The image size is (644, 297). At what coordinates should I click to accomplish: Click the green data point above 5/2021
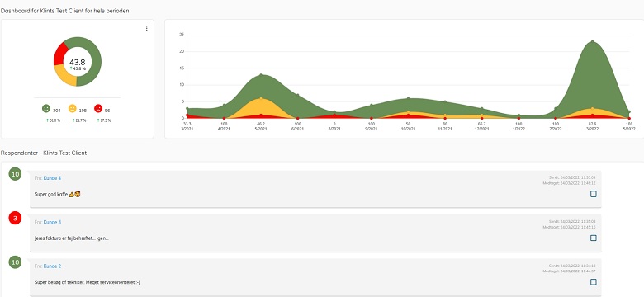(261, 75)
